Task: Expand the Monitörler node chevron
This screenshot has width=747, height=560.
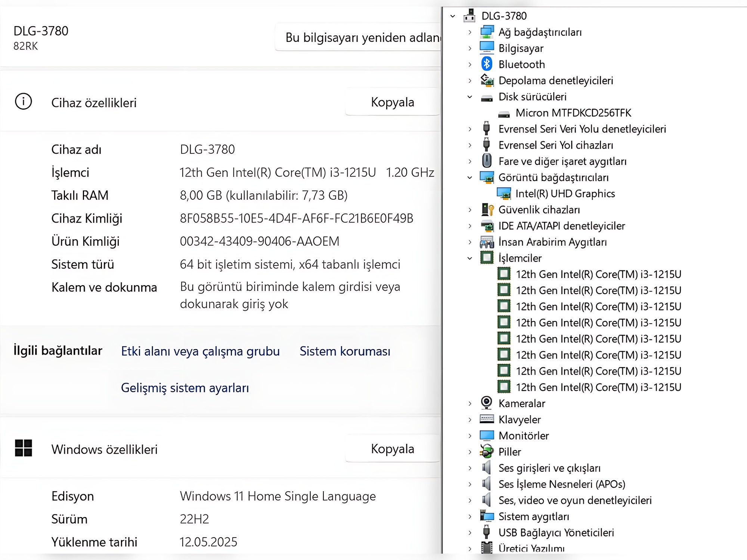Action: (470, 436)
